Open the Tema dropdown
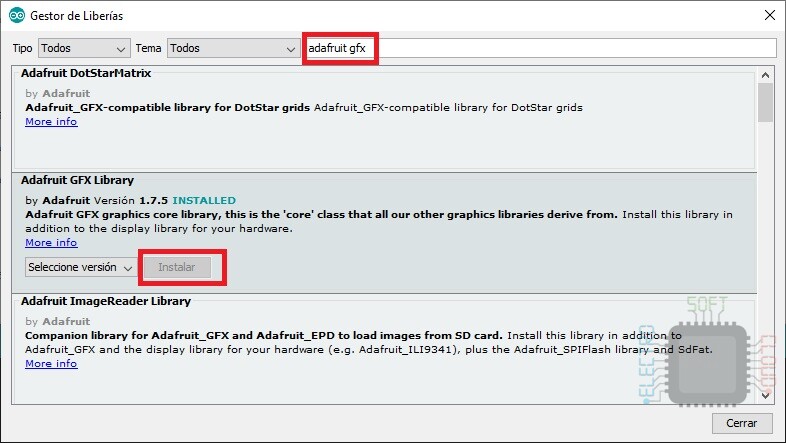786x443 pixels. coord(233,48)
